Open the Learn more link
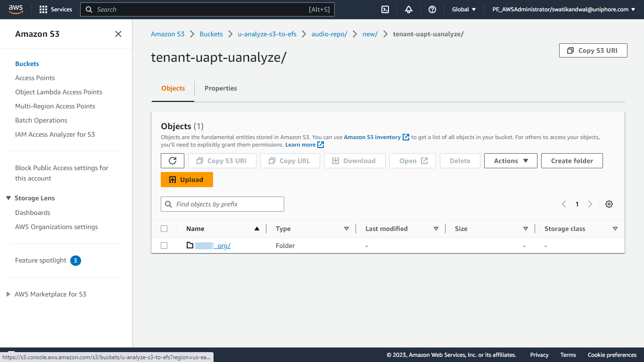 [300, 145]
